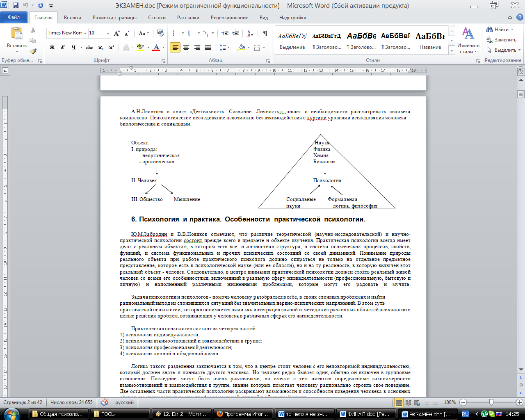Click the Undo icon in quick access toolbar

coord(26,6)
